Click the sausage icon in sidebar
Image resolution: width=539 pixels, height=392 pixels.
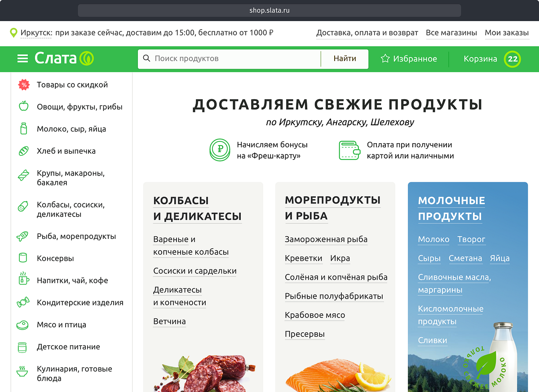coord(23,207)
